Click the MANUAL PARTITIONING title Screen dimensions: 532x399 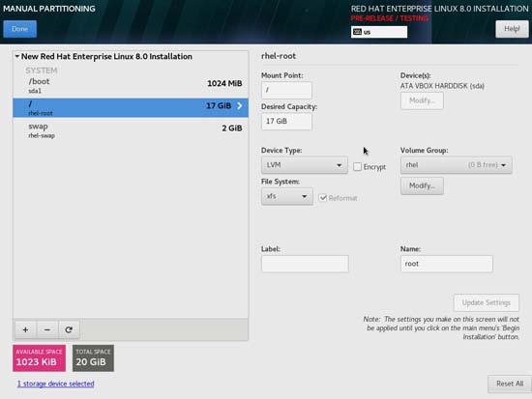(49, 9)
